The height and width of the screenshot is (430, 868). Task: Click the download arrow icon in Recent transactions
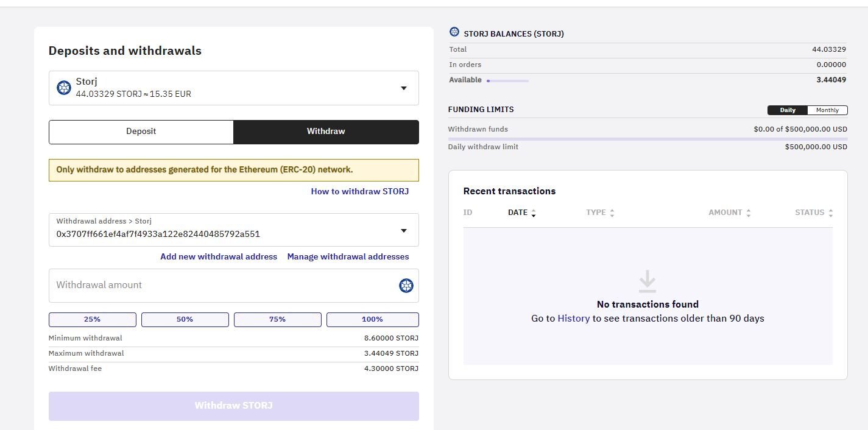pos(647,281)
